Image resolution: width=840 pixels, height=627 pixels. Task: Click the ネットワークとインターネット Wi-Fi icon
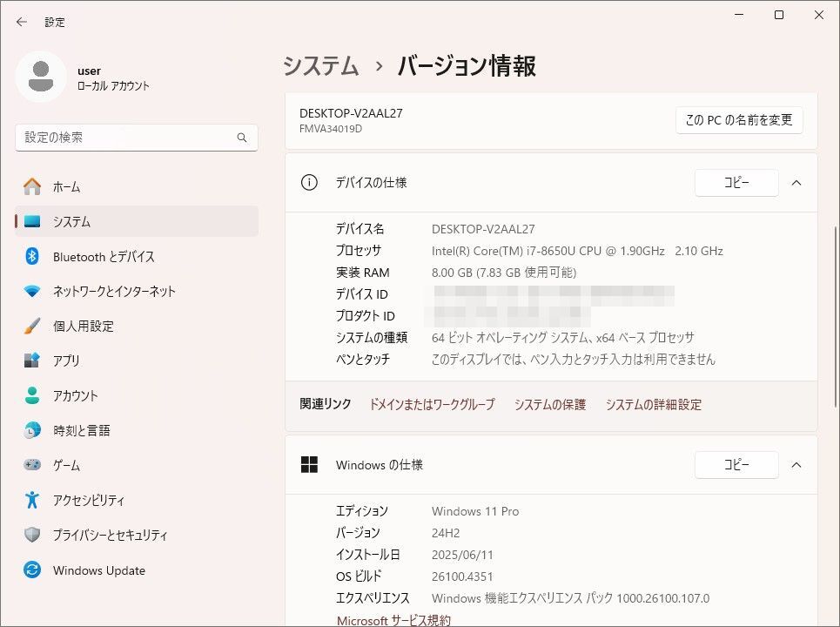tap(32, 291)
